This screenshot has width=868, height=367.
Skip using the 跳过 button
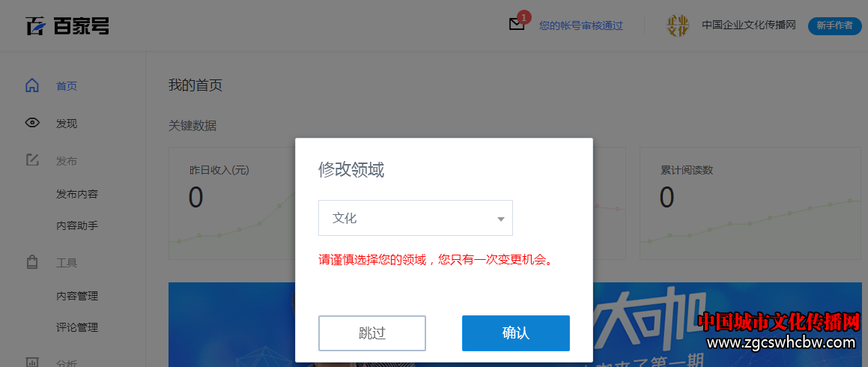tap(372, 333)
